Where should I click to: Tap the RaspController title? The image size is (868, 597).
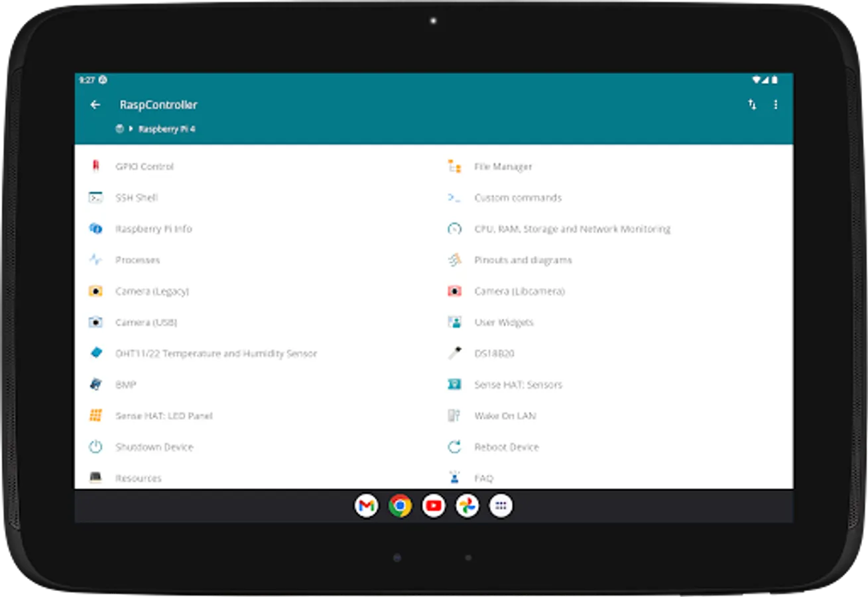point(158,105)
